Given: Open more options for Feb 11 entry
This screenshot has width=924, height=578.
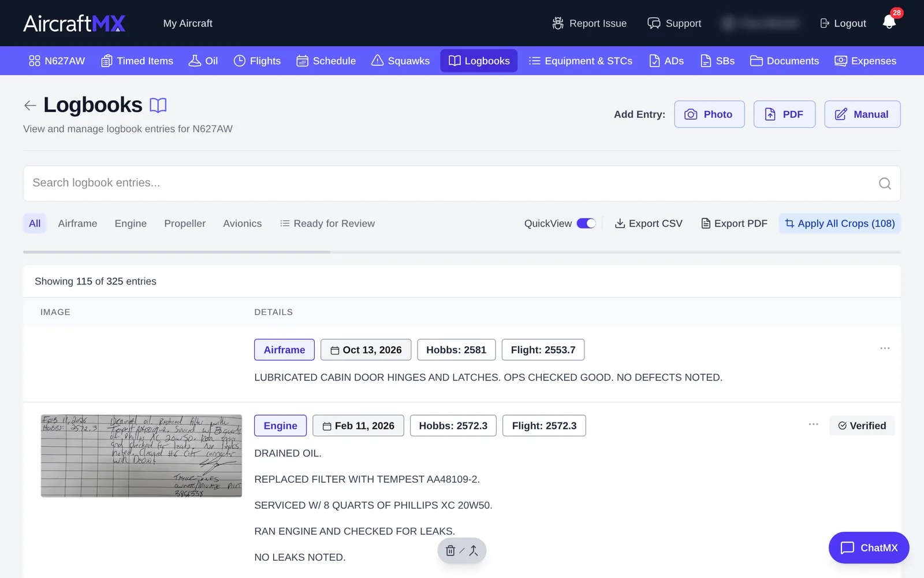Looking at the screenshot, I should pyautogui.click(x=814, y=424).
